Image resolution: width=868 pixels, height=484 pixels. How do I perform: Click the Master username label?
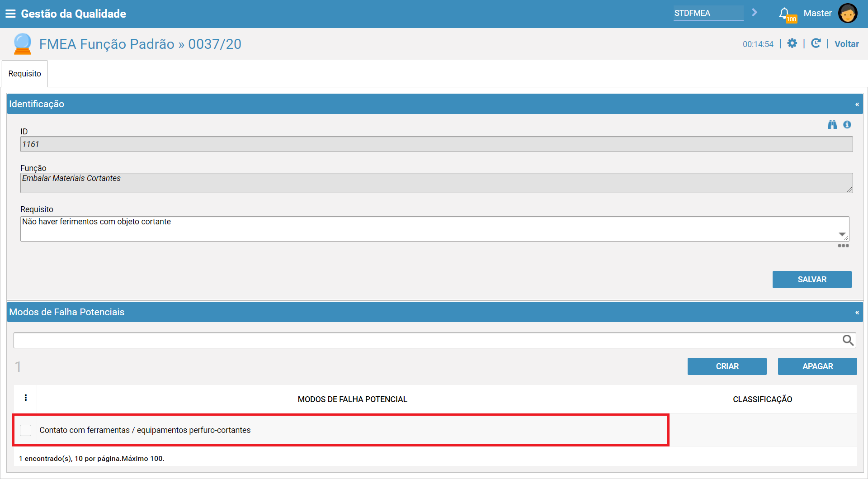[x=817, y=13]
